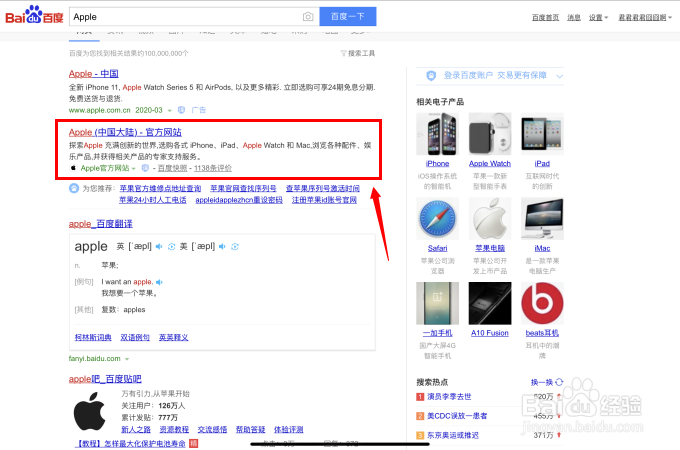This screenshot has height=450, width=680.
Task: Expand dropdown arrow next to www.apple.com.cn
Action: 170,111
